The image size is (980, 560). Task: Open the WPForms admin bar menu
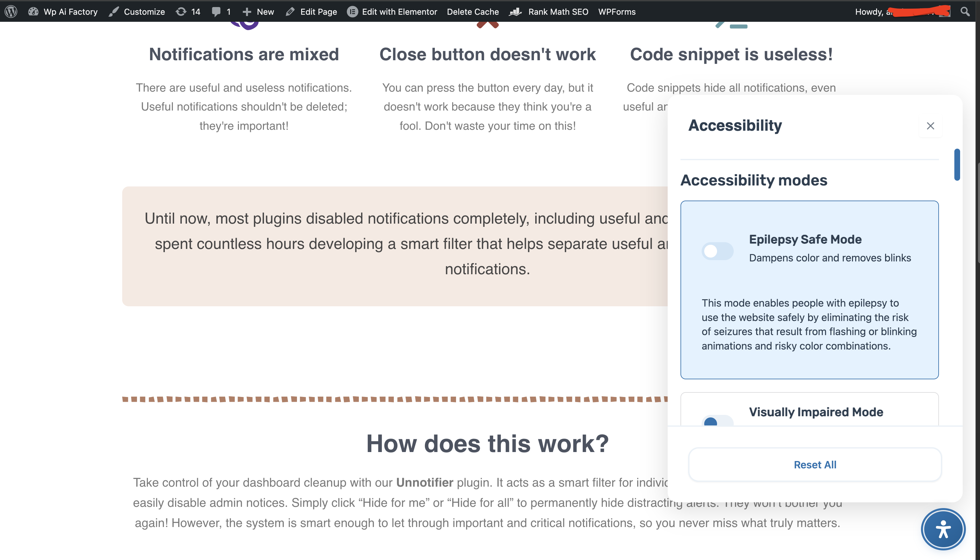(616, 12)
